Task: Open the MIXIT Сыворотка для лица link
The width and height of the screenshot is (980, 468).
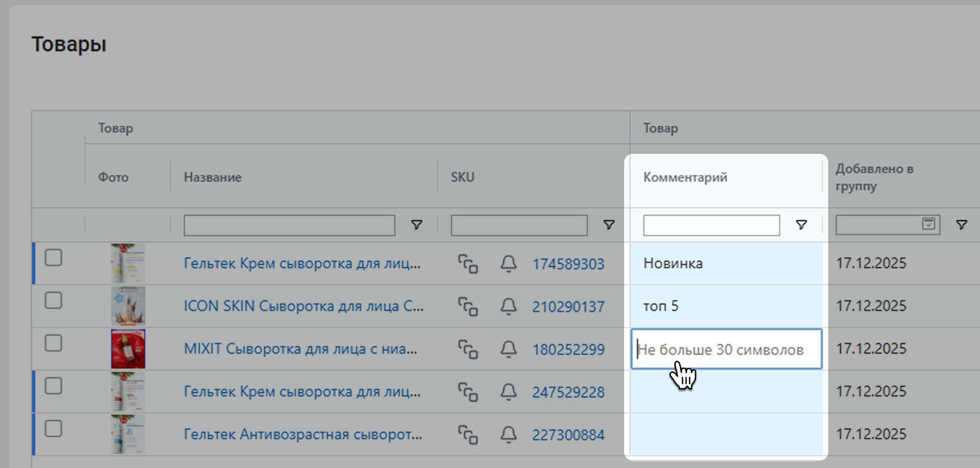Action: pos(300,349)
